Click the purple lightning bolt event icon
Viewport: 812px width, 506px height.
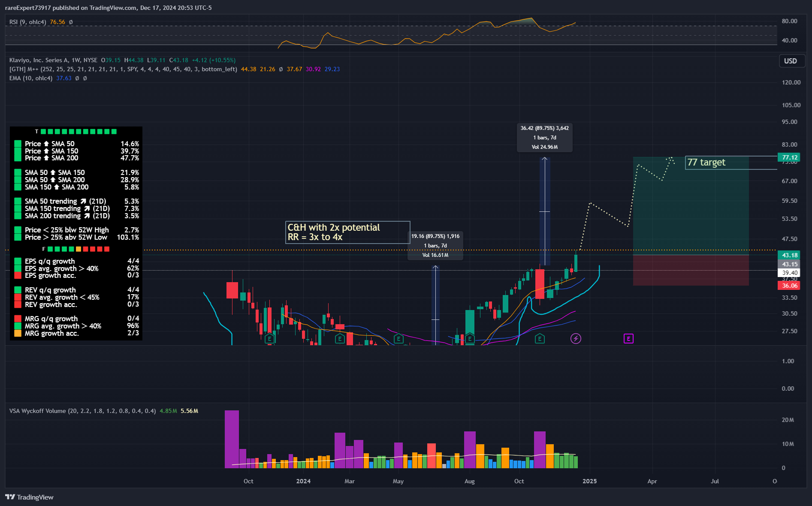pyautogui.click(x=576, y=339)
